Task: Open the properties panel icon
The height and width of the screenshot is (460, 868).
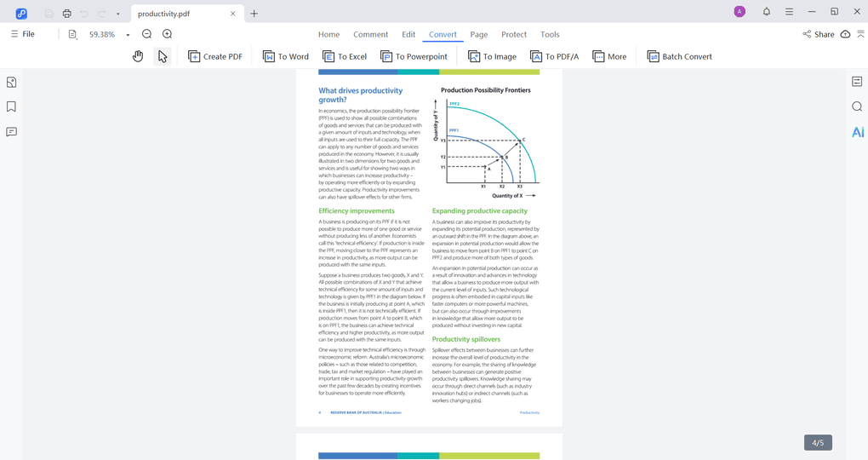Action: coord(857,82)
